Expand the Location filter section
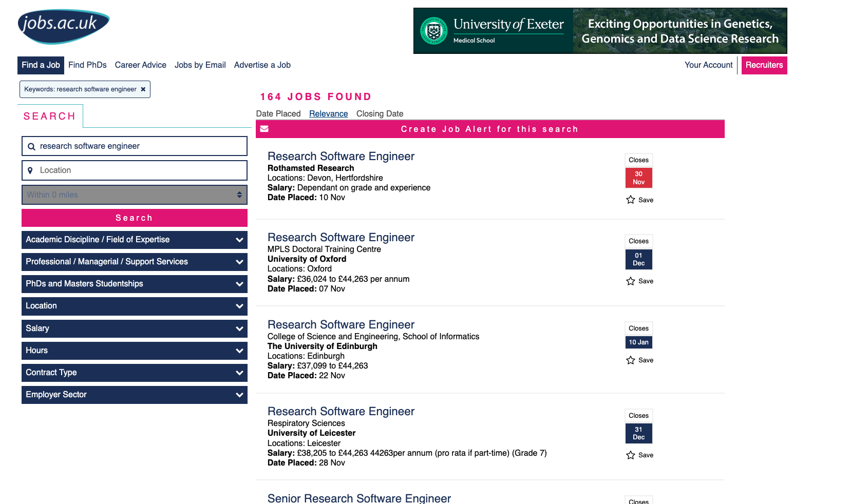850x504 pixels. click(x=135, y=306)
